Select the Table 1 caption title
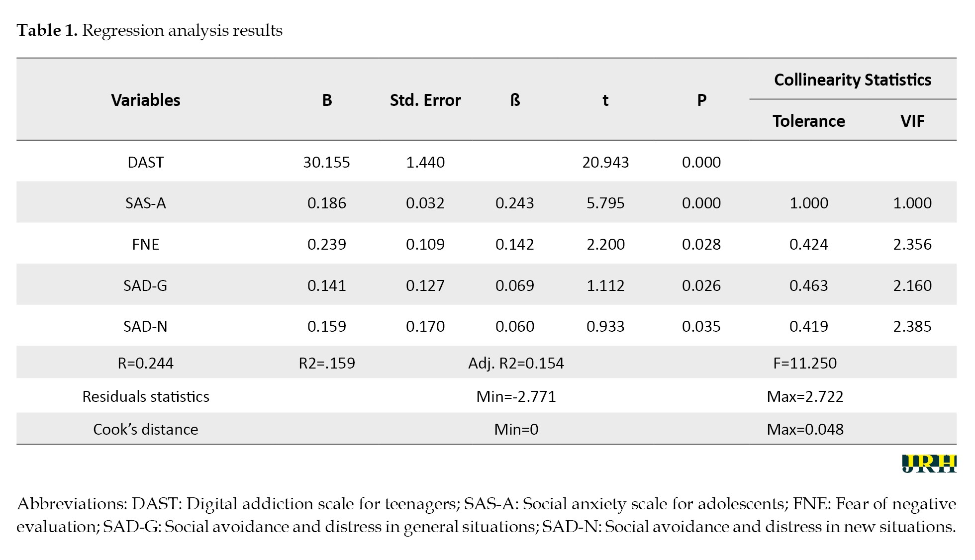Screen dimensions: 975x560 tap(150, 30)
